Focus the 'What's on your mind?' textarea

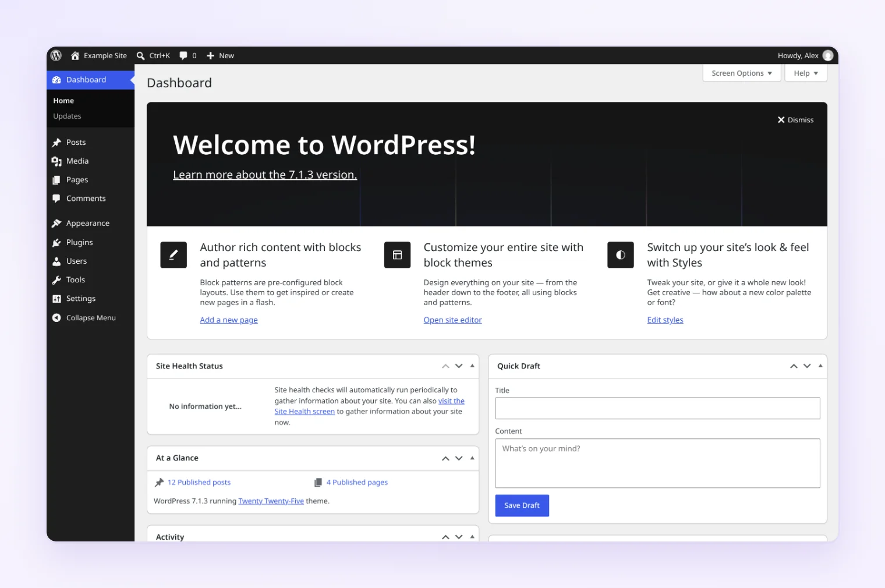pyautogui.click(x=657, y=463)
